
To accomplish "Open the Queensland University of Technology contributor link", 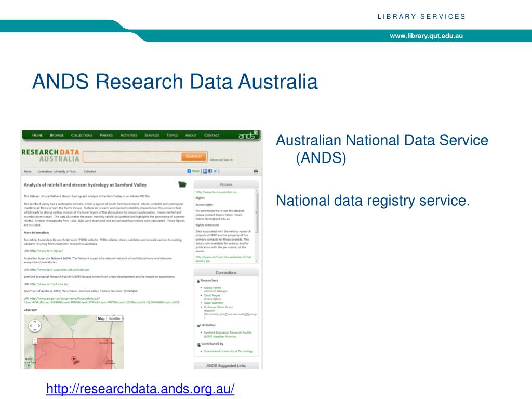I will (x=229, y=351).
